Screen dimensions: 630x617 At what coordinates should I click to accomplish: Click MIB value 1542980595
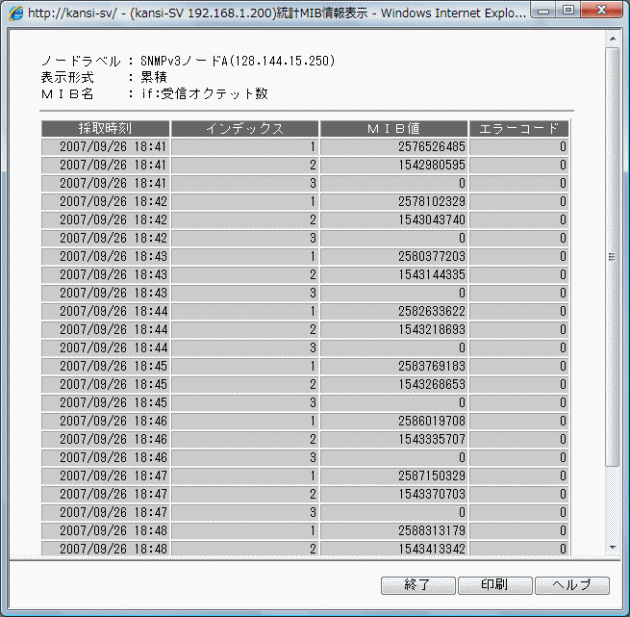[x=432, y=165]
